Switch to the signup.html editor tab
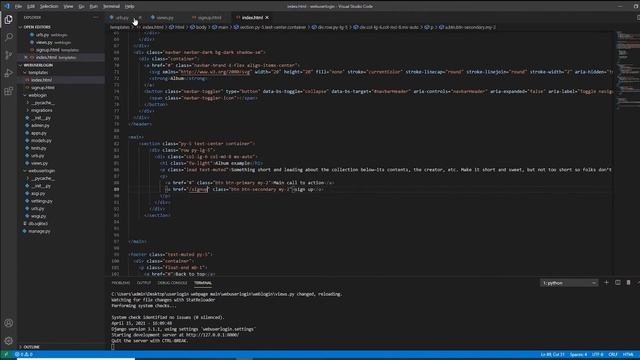This screenshot has height=360, width=640. point(209,18)
